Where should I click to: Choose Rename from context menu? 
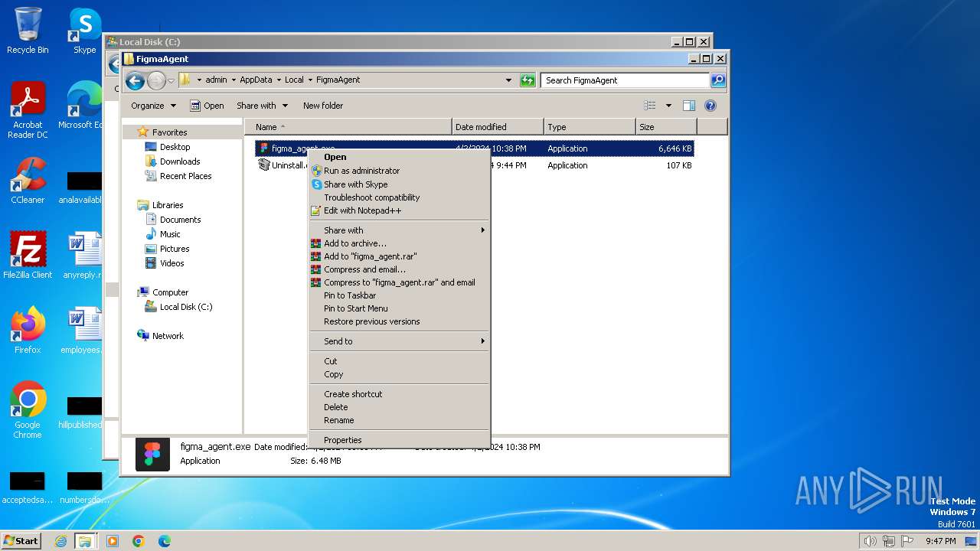tap(399, 420)
